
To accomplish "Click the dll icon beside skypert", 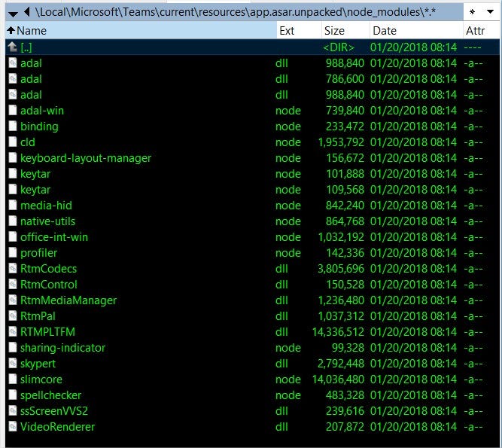I will tap(13, 363).
